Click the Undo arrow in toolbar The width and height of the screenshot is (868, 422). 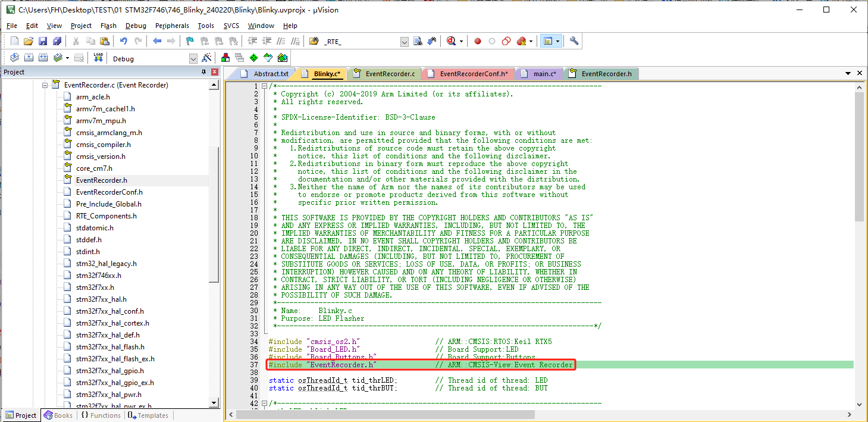pyautogui.click(x=123, y=41)
